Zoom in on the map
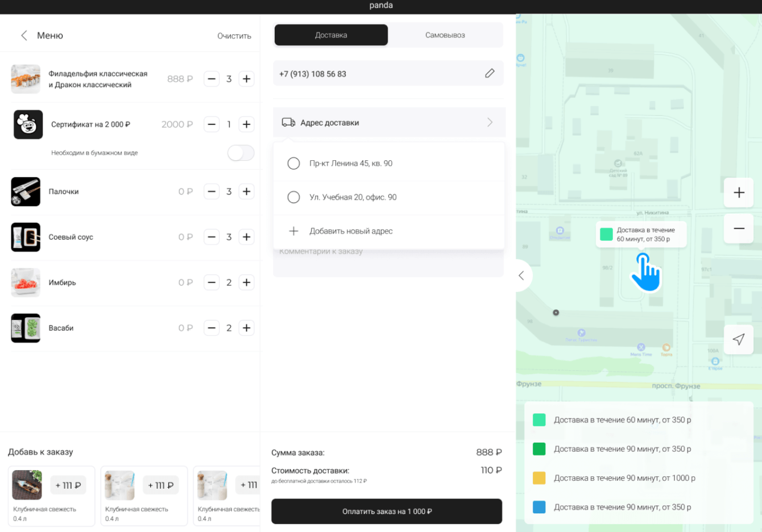This screenshot has width=762, height=532. [x=739, y=193]
